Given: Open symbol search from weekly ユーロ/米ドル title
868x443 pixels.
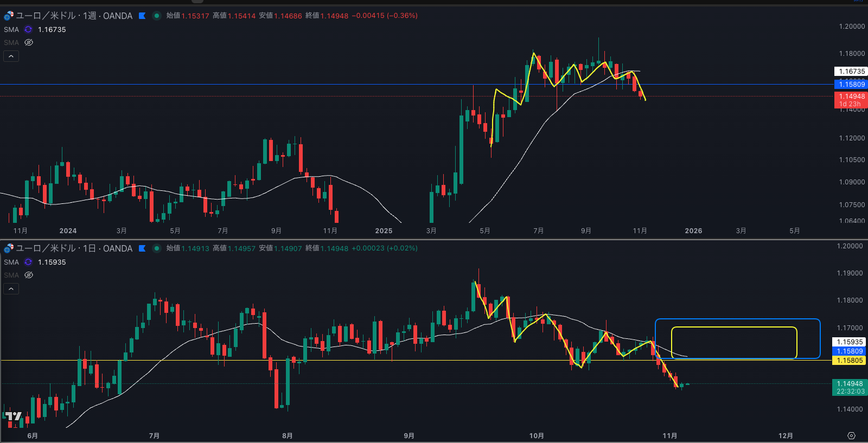Looking at the screenshot, I should 74,16.
